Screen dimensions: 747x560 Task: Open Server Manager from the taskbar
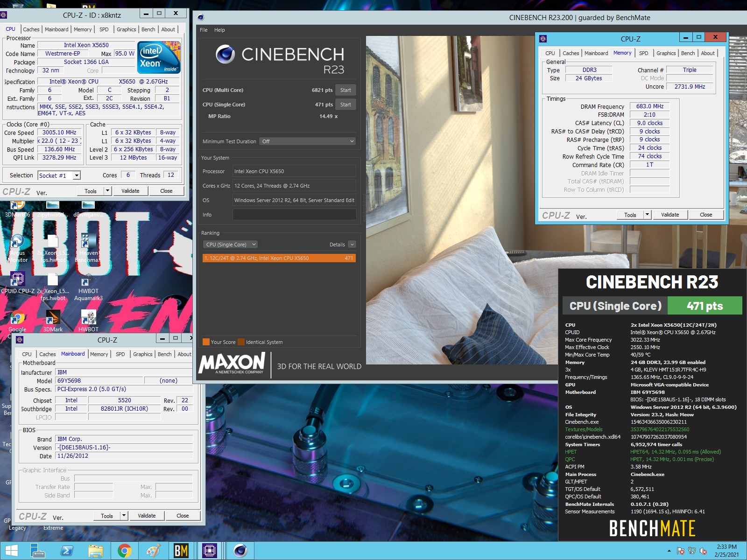pos(37,551)
